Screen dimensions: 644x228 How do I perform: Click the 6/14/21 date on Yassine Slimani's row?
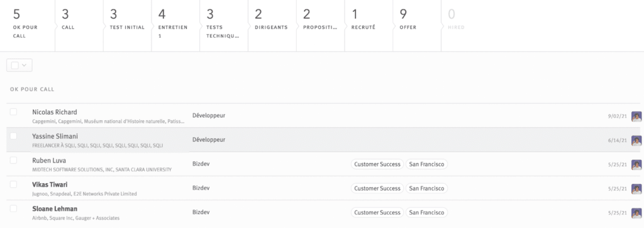pyautogui.click(x=618, y=140)
